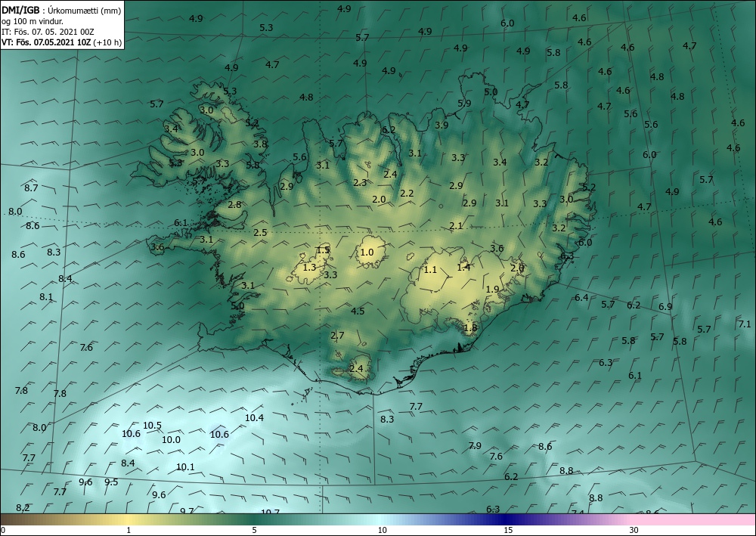Image resolution: width=756 pixels, height=536 pixels.
Task: Select the 7.9 value in the southern ocean
Action: [x=475, y=446]
